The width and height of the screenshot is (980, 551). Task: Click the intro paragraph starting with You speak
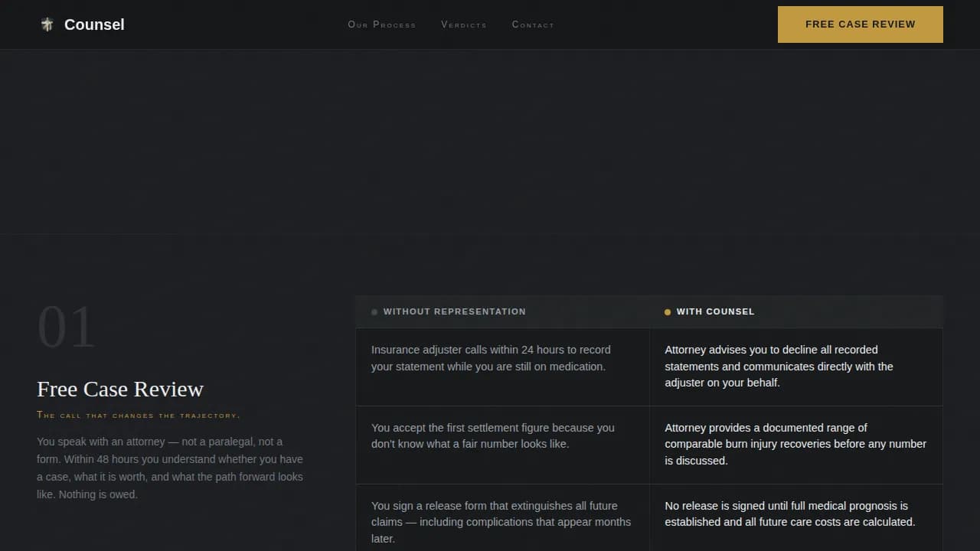(169, 468)
